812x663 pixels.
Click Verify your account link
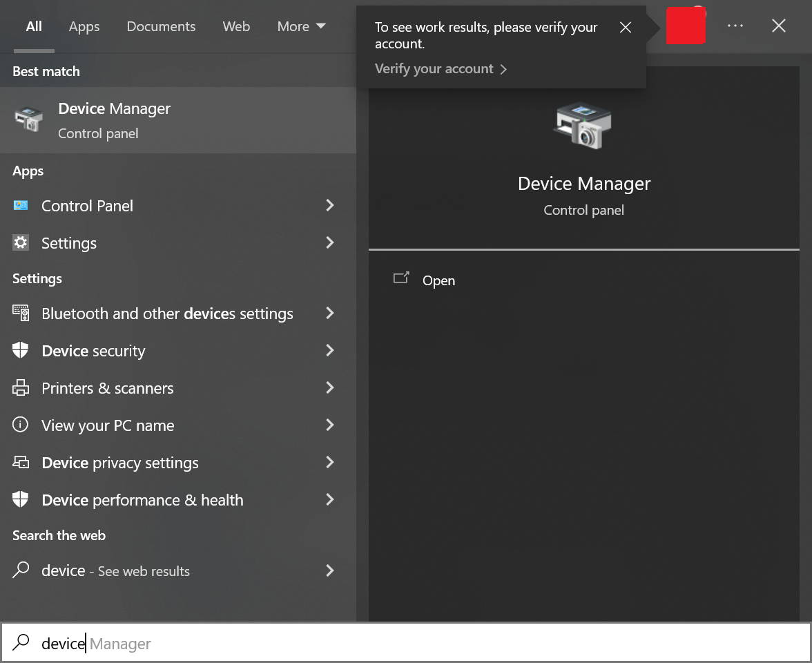click(x=441, y=69)
